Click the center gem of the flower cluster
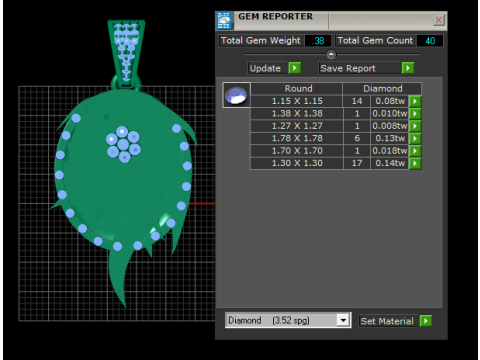This screenshot has height=360, width=480. pyautogui.click(x=123, y=145)
